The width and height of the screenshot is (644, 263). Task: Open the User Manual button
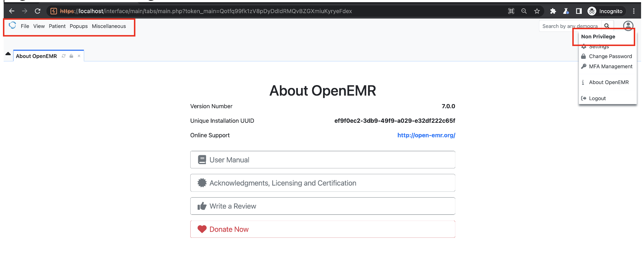[x=323, y=160]
